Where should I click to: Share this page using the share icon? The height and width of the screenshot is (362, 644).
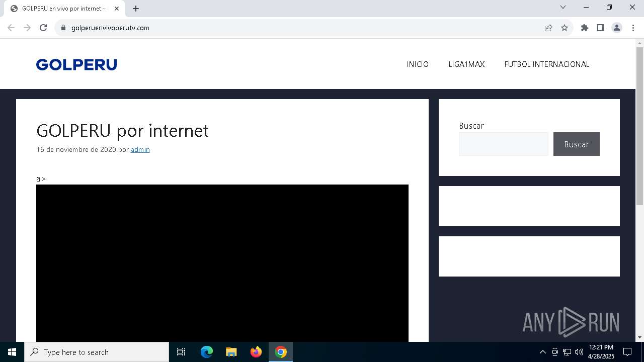pyautogui.click(x=548, y=28)
